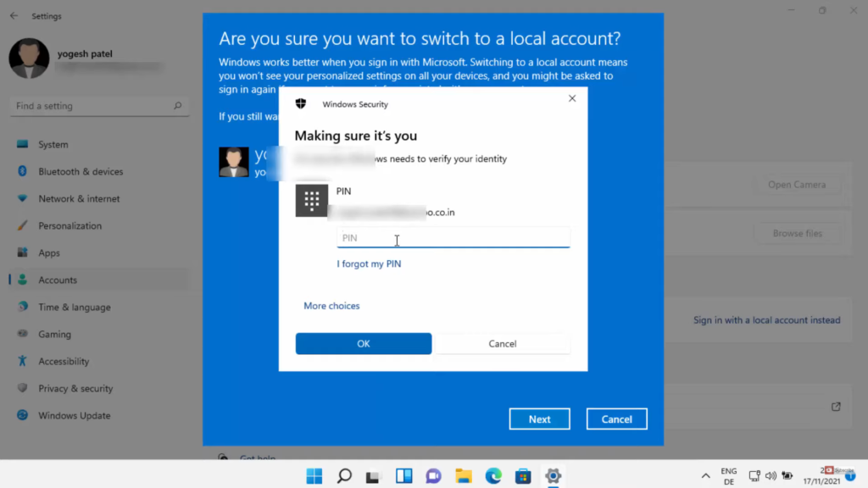The width and height of the screenshot is (868, 488).
Task: Open Microsoft Store from the taskbar
Action: coord(523,476)
